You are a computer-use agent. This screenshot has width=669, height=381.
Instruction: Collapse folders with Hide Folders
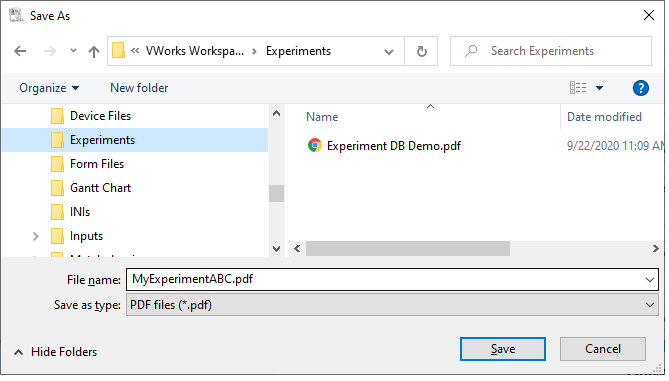pyautogui.click(x=55, y=352)
